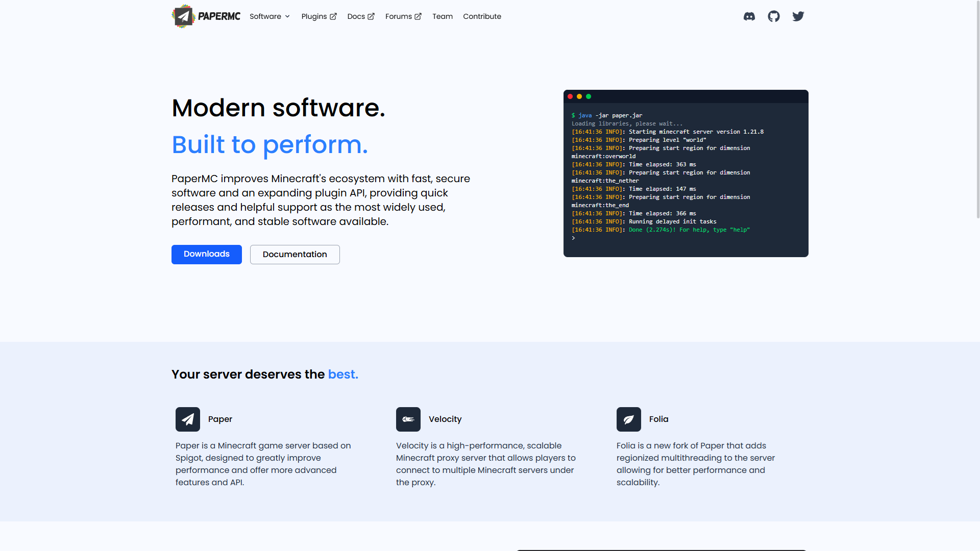Click the Paper description paragraph
Image resolution: width=980 pixels, height=551 pixels.
263,464
